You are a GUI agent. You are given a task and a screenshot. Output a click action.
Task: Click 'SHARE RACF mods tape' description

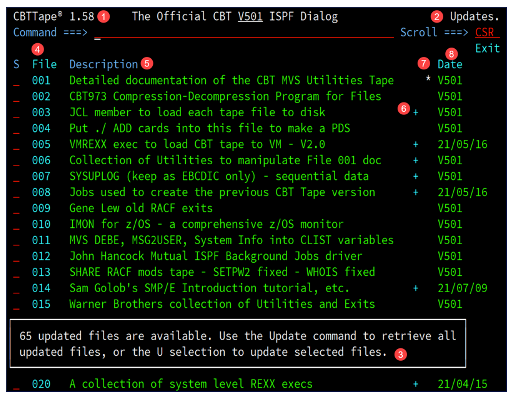tap(222, 272)
